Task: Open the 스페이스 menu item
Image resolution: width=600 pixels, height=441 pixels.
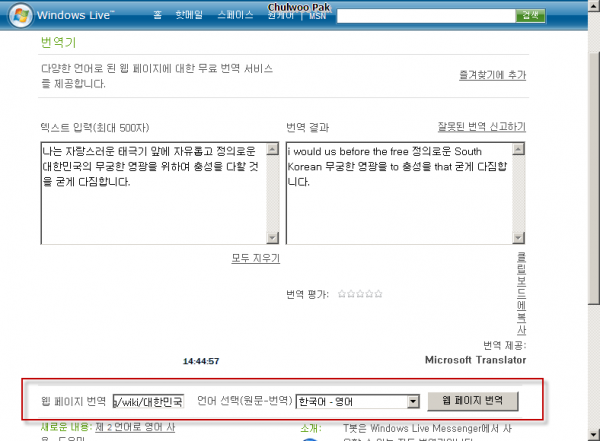Action: tap(235, 15)
